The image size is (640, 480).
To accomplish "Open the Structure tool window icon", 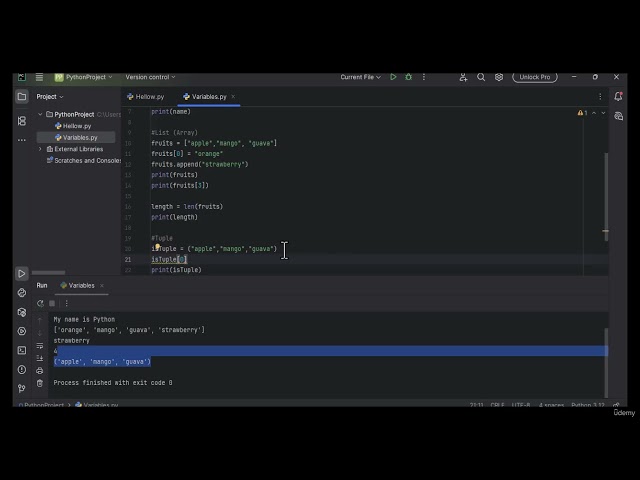I will (x=22, y=121).
